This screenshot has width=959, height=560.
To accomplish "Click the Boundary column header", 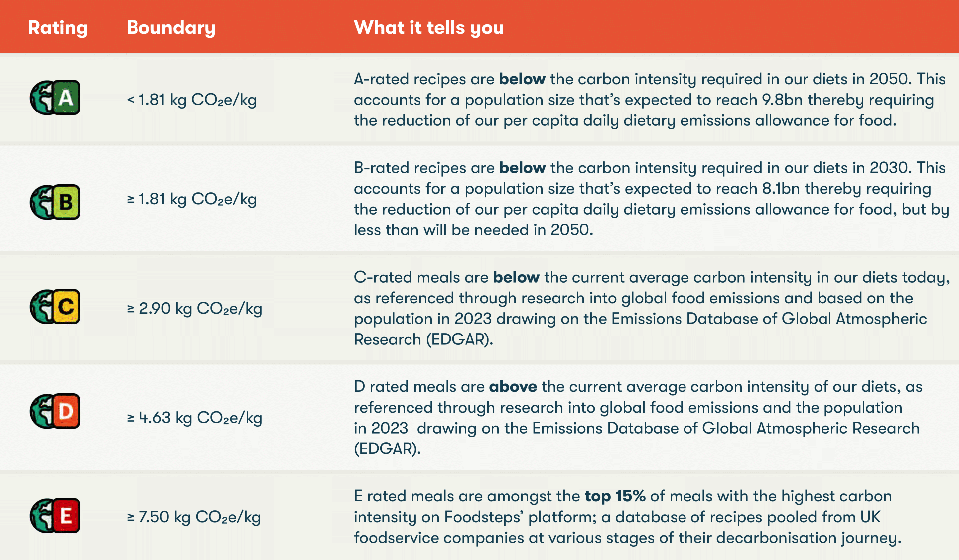I will [x=171, y=28].
